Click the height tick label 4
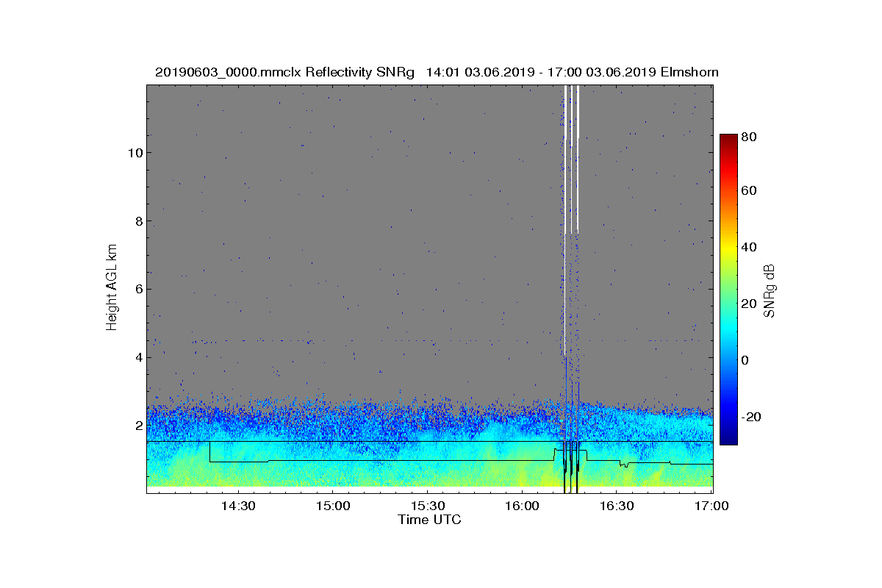The image size is (882, 588). (x=137, y=358)
